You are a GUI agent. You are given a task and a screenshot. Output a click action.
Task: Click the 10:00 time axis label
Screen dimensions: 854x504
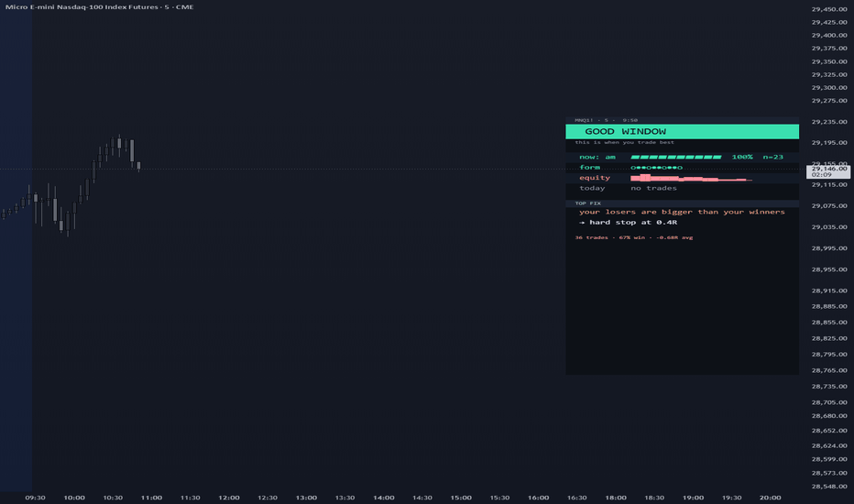pyautogui.click(x=74, y=498)
